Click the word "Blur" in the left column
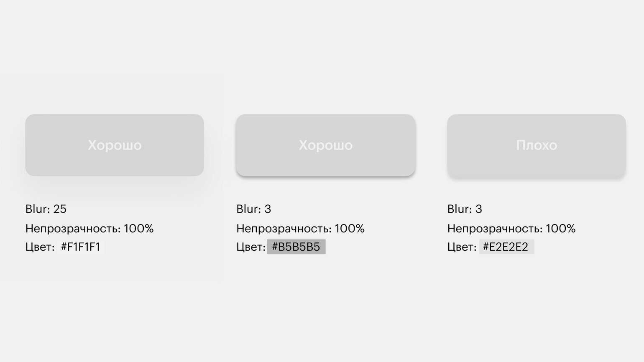The width and height of the screenshot is (644, 362). 37,209
